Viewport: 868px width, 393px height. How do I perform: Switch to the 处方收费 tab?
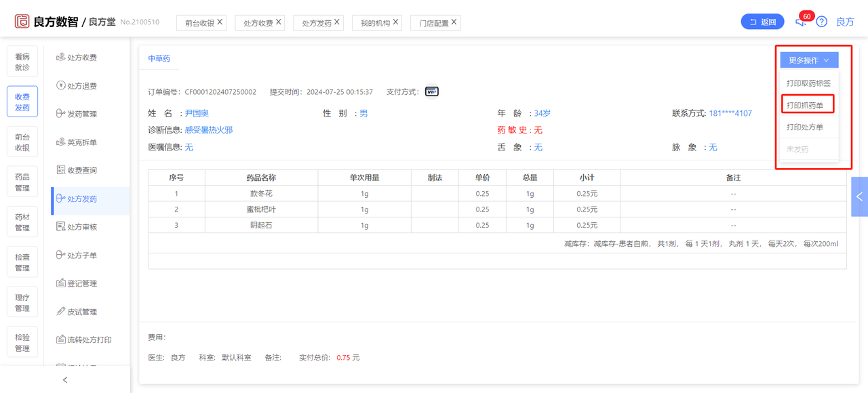(258, 23)
